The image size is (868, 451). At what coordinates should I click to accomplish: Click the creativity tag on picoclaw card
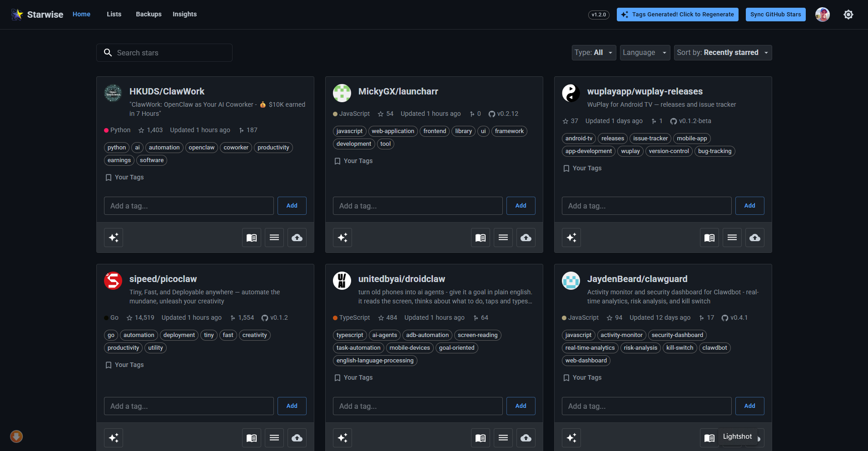coord(254,335)
